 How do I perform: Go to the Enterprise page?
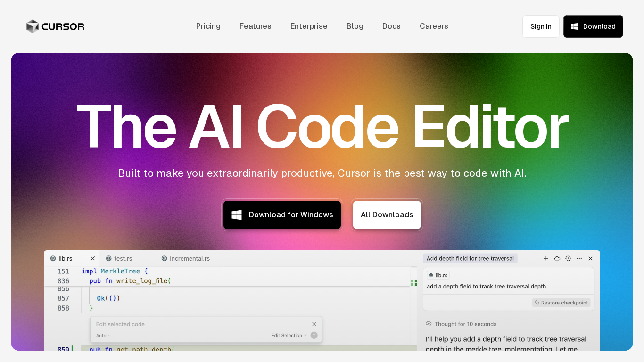click(309, 26)
